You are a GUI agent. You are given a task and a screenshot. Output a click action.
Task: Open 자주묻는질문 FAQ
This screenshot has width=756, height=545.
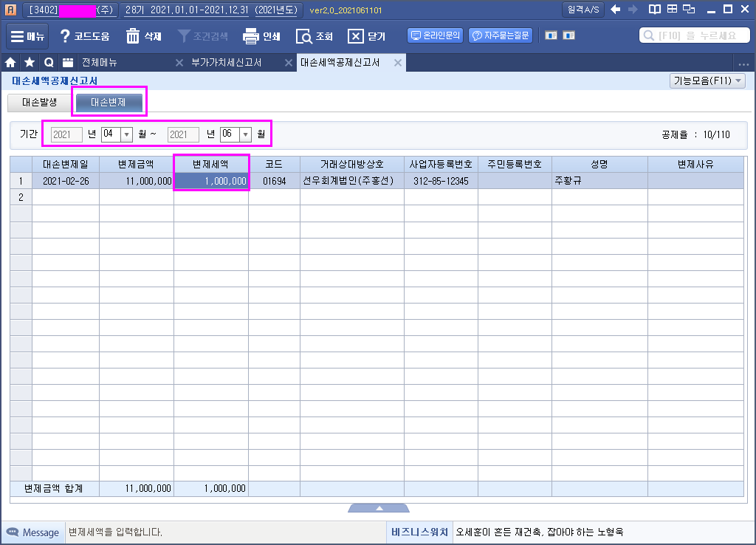(x=501, y=35)
